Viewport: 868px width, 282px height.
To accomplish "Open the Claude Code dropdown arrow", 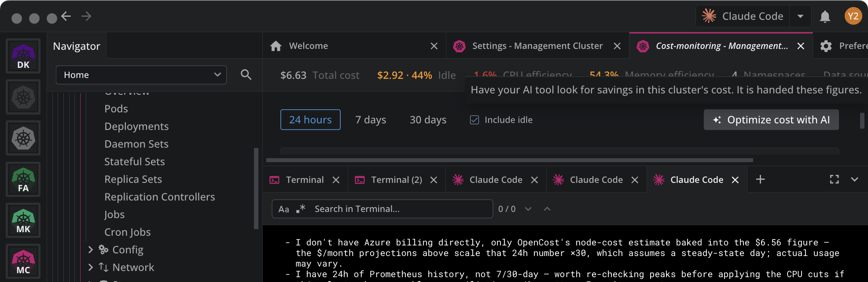I will 800,16.
